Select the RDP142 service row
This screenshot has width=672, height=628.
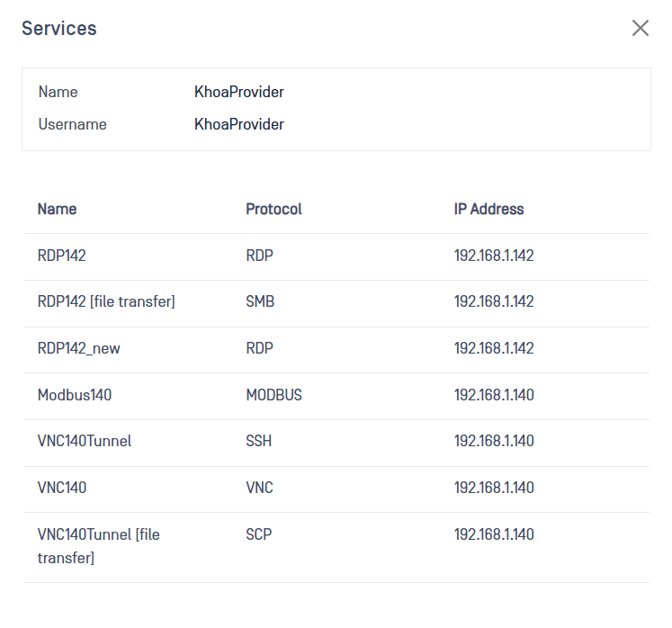point(62,256)
